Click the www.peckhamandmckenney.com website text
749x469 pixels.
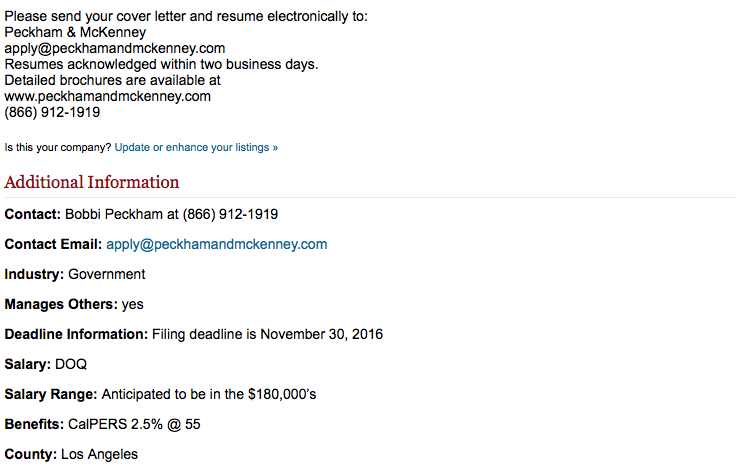coord(108,96)
